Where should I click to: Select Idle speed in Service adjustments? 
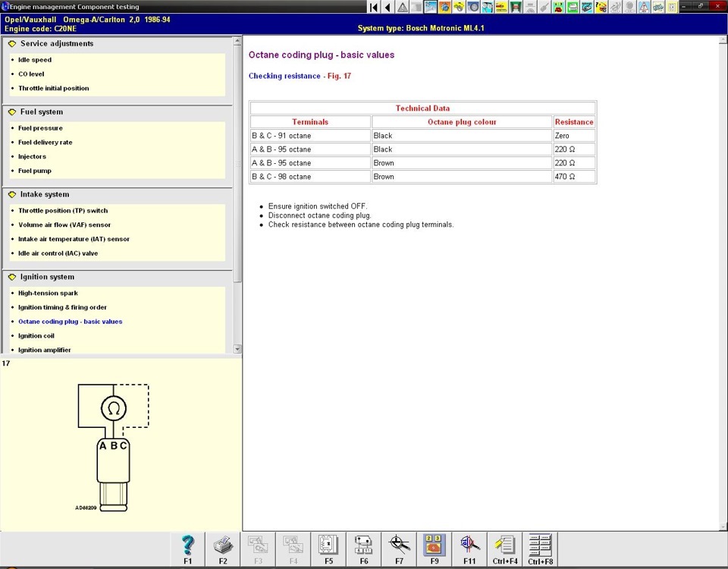35,60
